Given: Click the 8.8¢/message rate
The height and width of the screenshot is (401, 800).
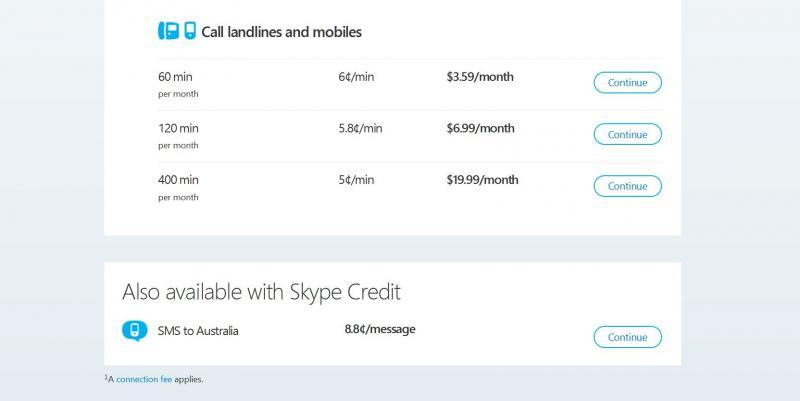Looking at the screenshot, I should tap(380, 330).
